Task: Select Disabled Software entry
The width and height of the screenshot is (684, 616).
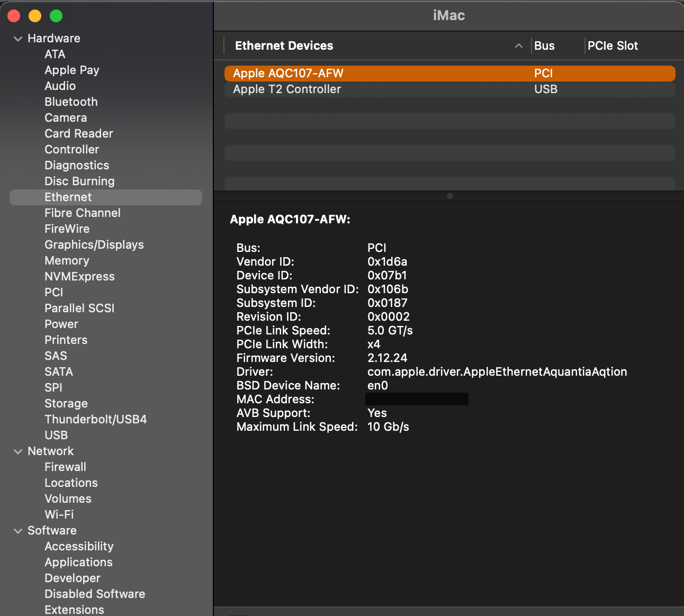Action: 95,594
